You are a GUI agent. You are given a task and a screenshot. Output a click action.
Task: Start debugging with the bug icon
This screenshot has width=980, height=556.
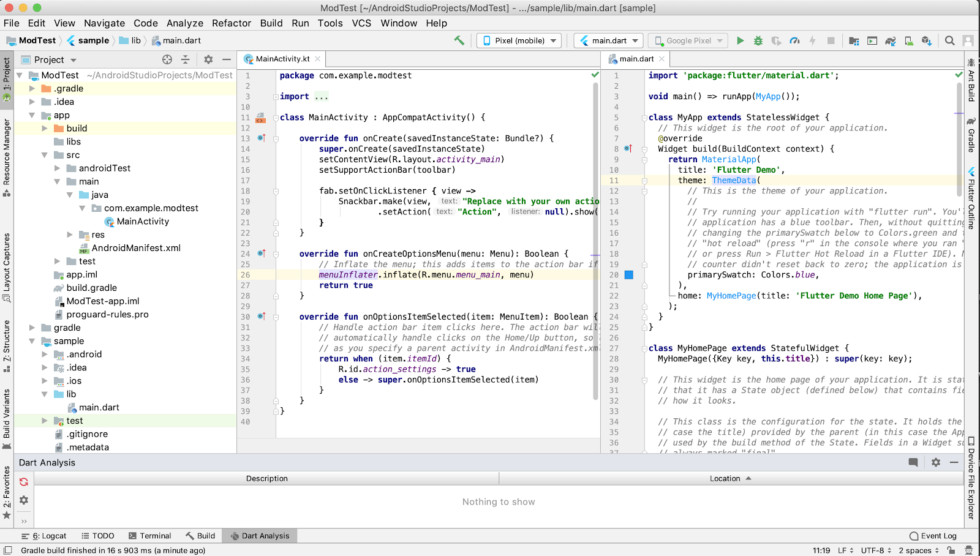coord(758,41)
